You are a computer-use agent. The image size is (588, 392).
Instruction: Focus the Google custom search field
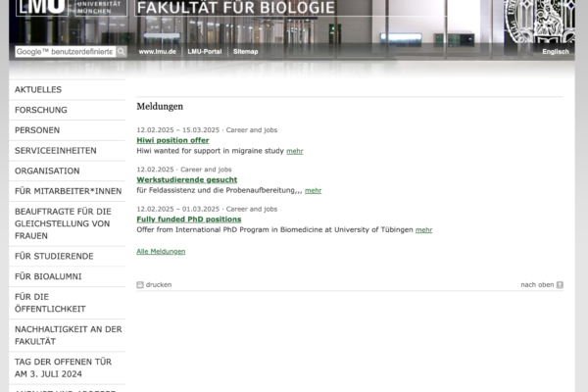(x=66, y=52)
